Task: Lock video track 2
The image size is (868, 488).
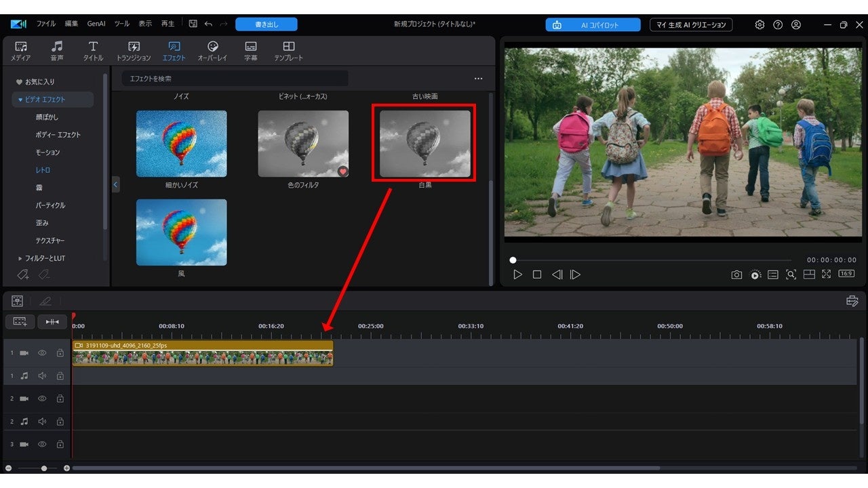Action: pos(60,399)
